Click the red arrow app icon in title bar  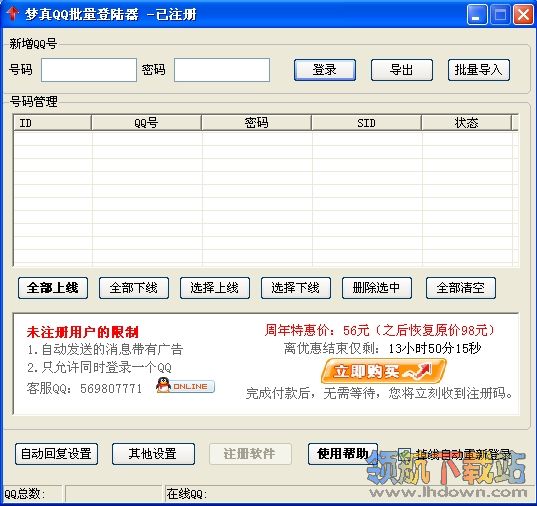pos(12,14)
